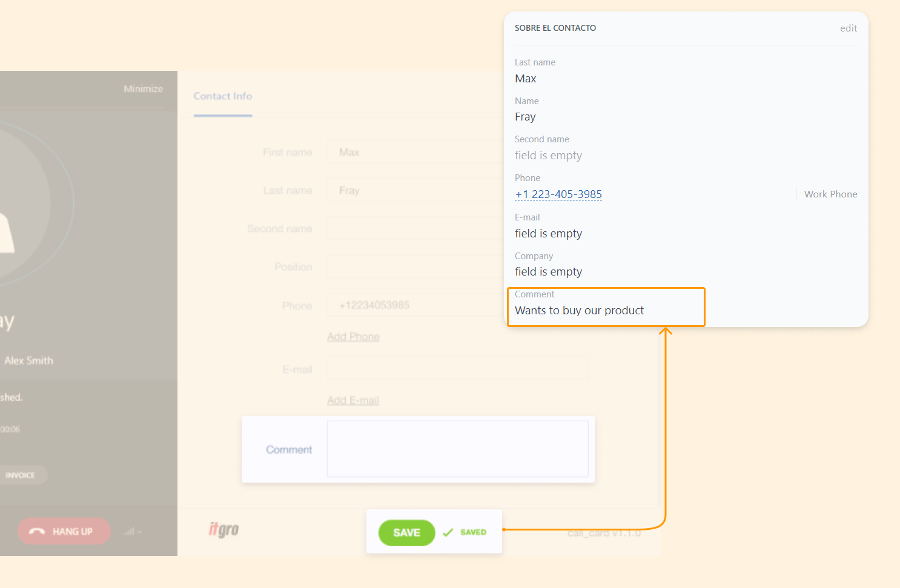Select the comment 'Wants to buy our product'
This screenshot has width=900, height=588.
(x=579, y=311)
